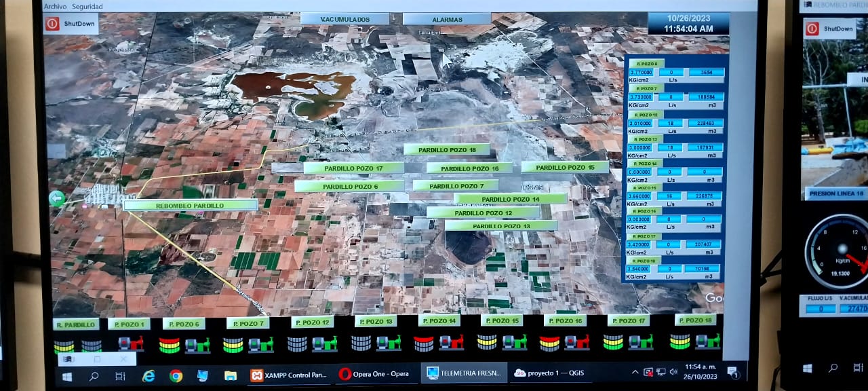Click the green pump icon under P. POZO 18
This screenshot has width=868, height=391.
[708, 341]
